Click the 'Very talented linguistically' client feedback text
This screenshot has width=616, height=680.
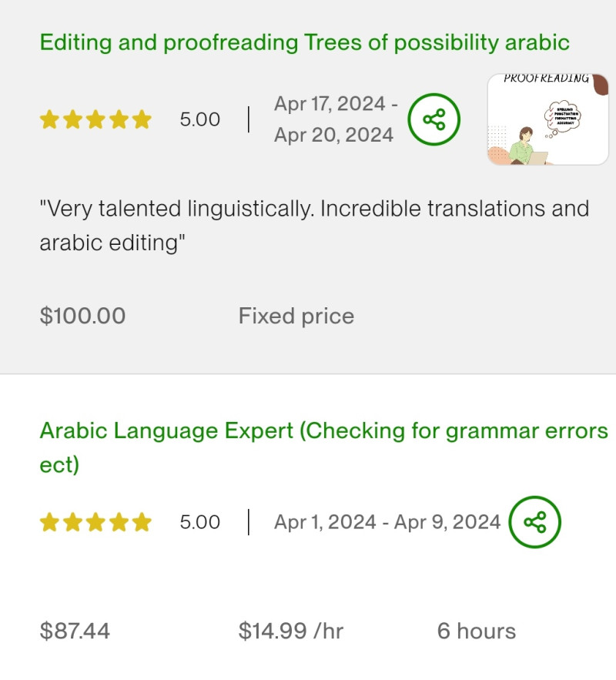[314, 225]
